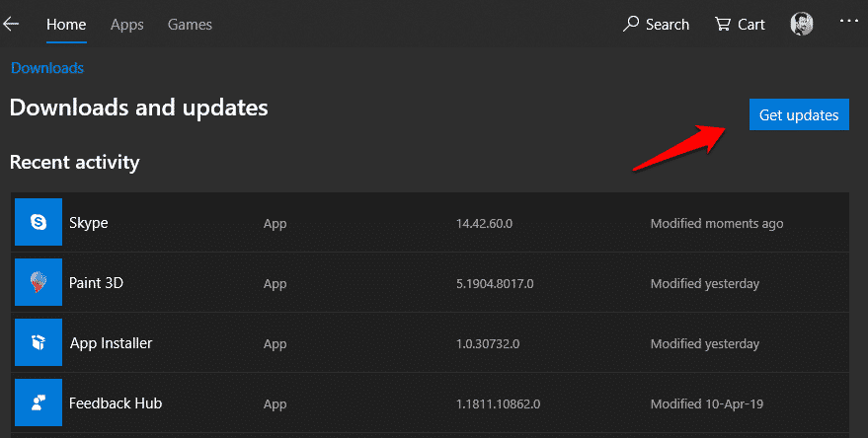Open the three-dot more options menu
The width and height of the screenshot is (868, 438).
click(848, 21)
